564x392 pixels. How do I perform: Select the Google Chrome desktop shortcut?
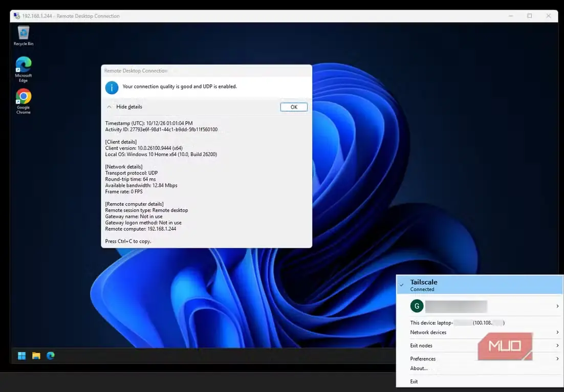click(24, 101)
